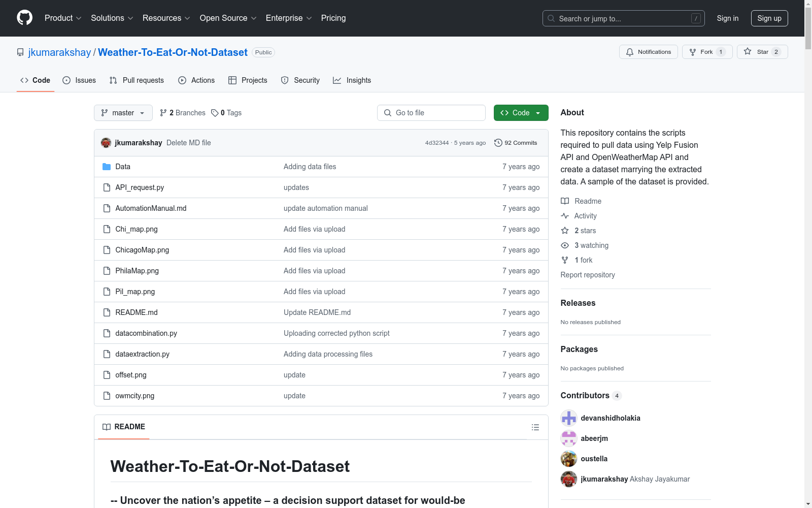Image resolution: width=812 pixels, height=508 pixels.
Task: Click Report repository link
Action: point(588,275)
